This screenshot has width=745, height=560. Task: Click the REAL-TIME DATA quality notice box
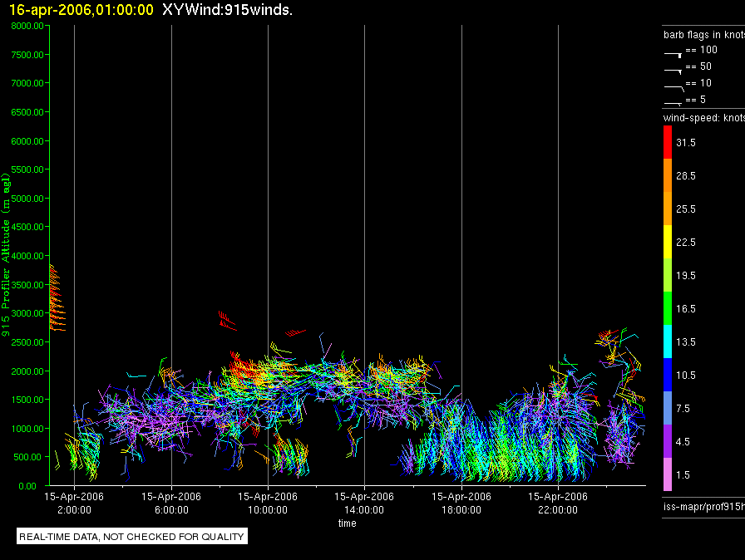[x=132, y=536]
